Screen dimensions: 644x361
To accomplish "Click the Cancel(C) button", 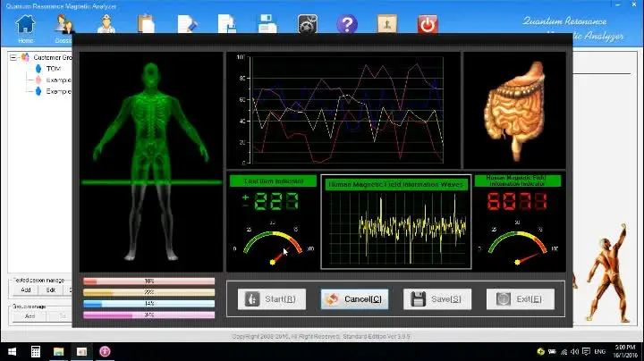I will pos(354,299).
